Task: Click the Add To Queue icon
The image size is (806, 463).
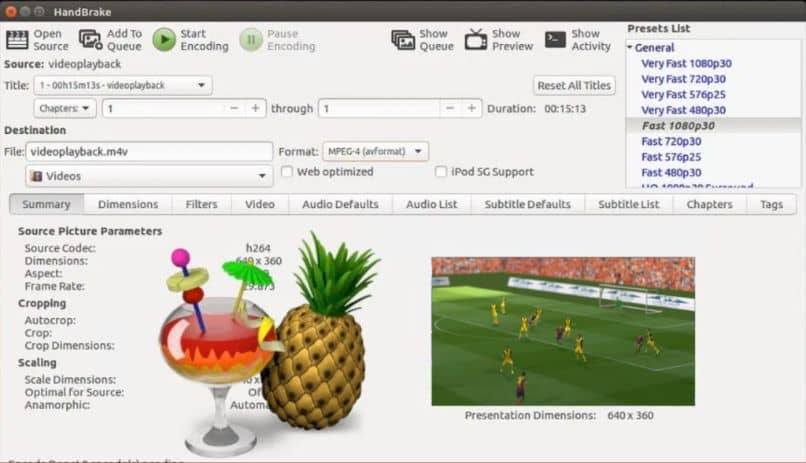Action: coord(90,40)
